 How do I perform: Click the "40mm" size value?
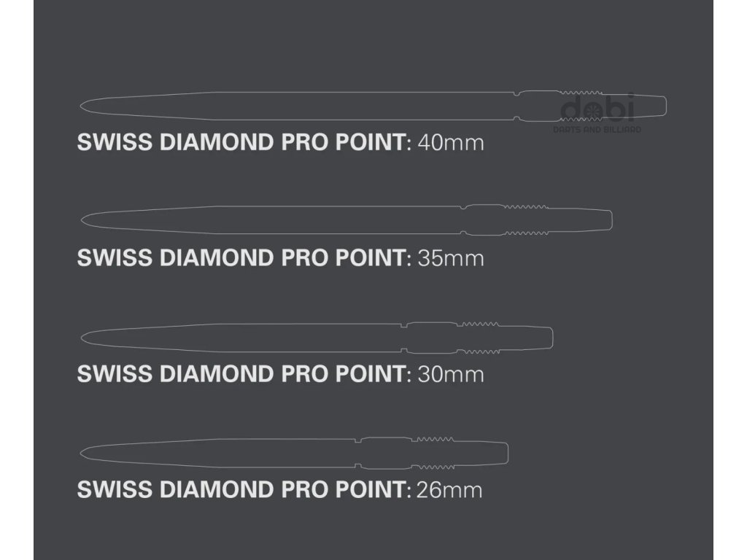pyautogui.click(x=450, y=141)
